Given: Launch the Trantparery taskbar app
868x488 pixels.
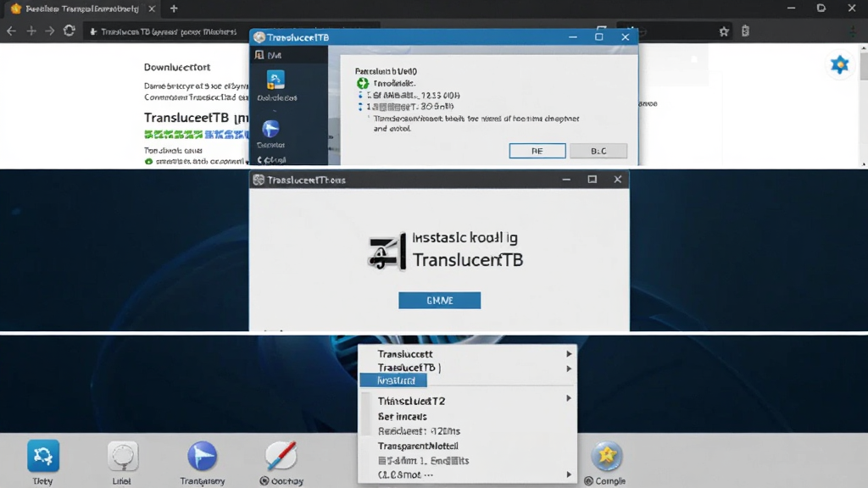Looking at the screenshot, I should click(202, 456).
